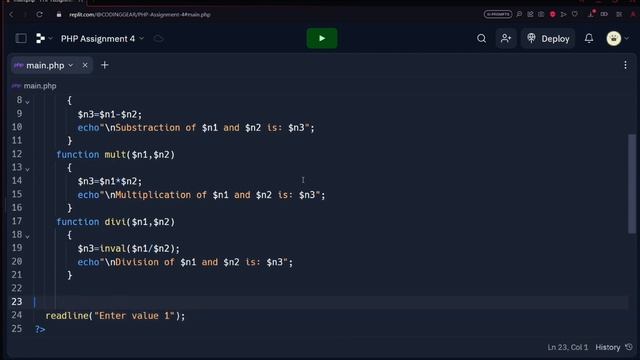
Task: Open History in the status bar
Action: (613, 347)
